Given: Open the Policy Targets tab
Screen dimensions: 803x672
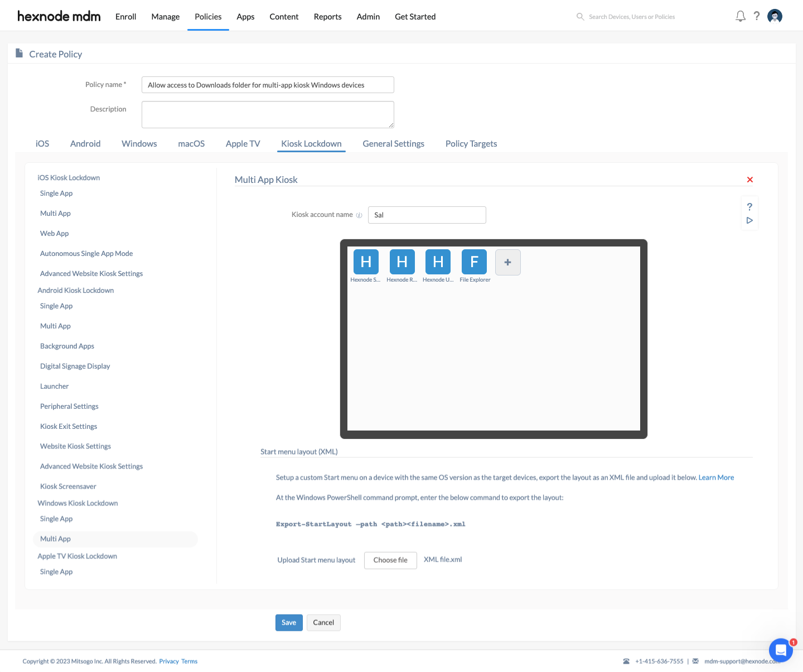Looking at the screenshot, I should [471, 143].
